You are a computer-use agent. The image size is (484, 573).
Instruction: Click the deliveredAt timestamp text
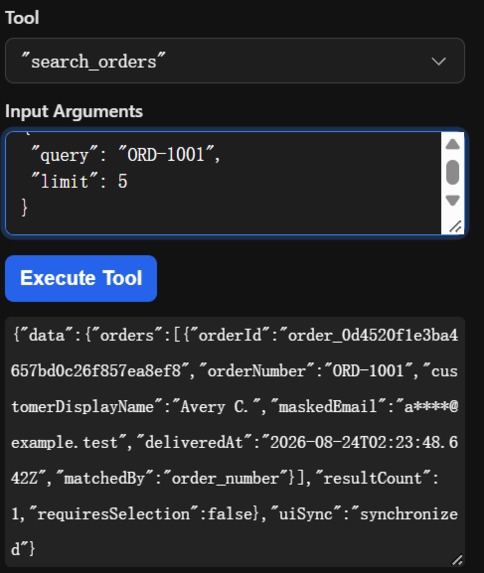coord(234,460)
